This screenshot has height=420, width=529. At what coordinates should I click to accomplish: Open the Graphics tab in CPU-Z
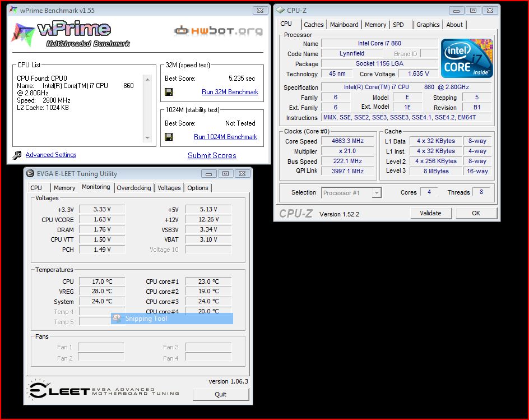[428, 25]
